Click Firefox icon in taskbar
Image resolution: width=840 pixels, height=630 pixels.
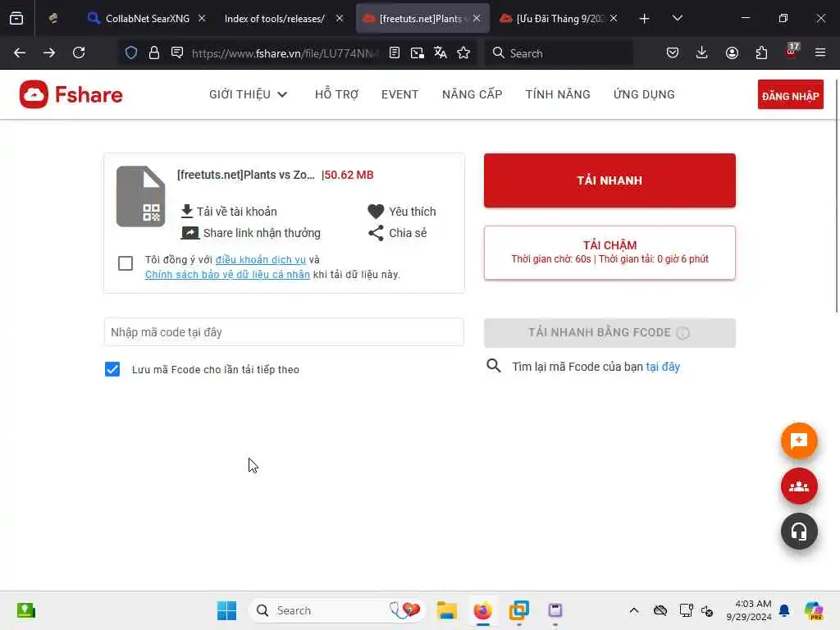482,610
